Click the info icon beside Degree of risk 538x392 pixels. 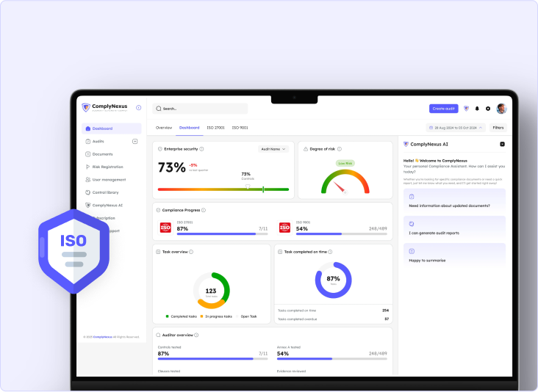[340, 149]
